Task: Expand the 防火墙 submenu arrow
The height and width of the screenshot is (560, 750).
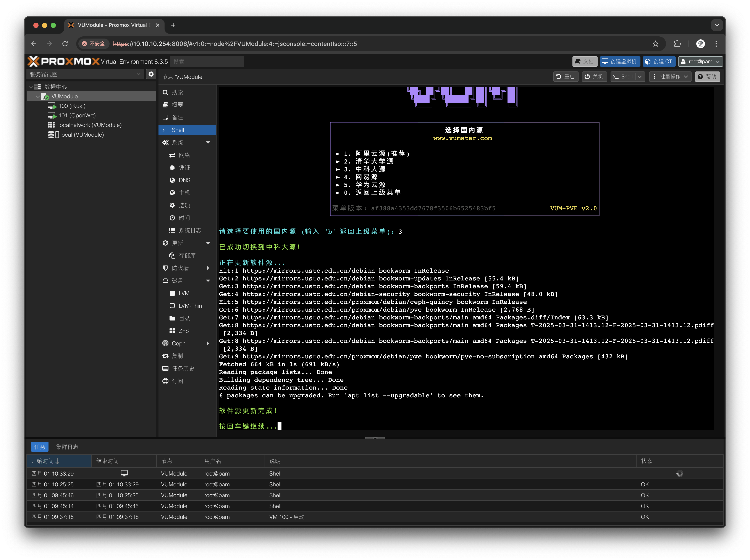Action: (208, 268)
